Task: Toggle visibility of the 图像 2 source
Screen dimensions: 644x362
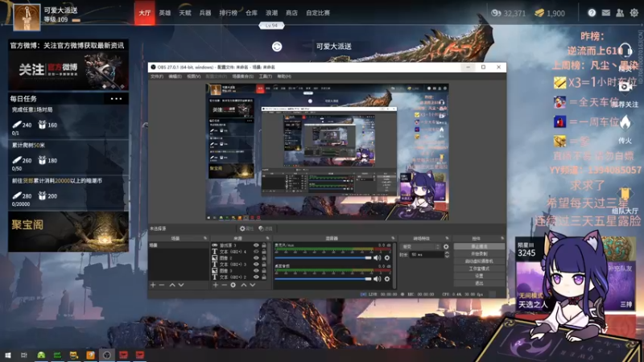Action: point(256,258)
